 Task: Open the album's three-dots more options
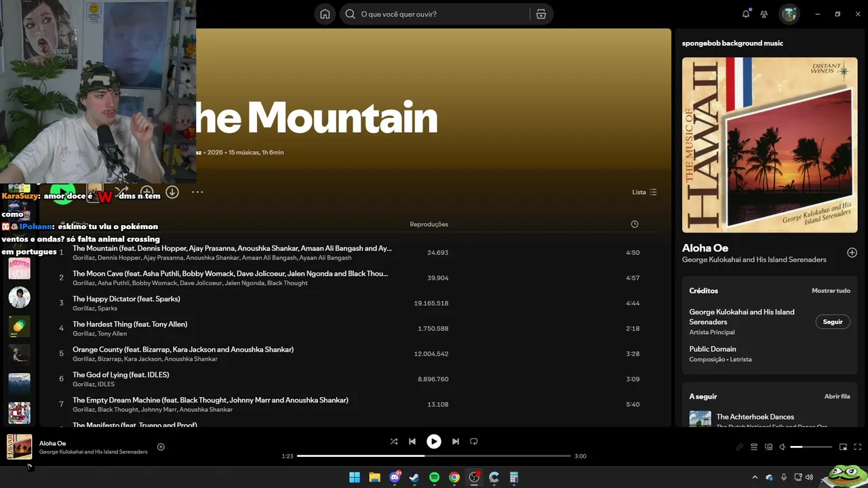click(x=197, y=192)
